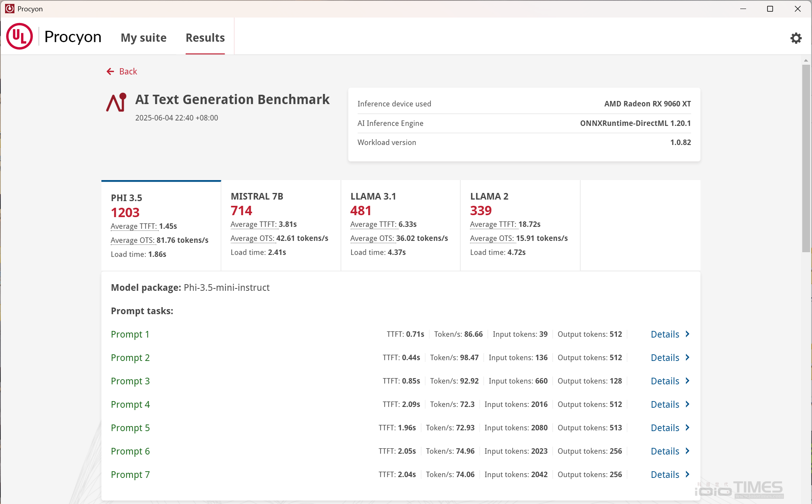Click the scrollbar up arrow
The image size is (812, 504).
click(806, 60)
